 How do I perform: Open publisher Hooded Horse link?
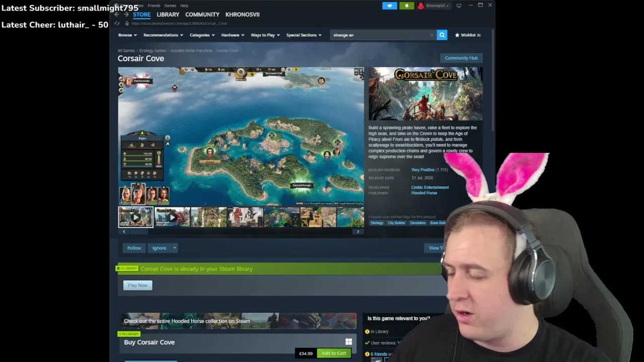point(424,193)
